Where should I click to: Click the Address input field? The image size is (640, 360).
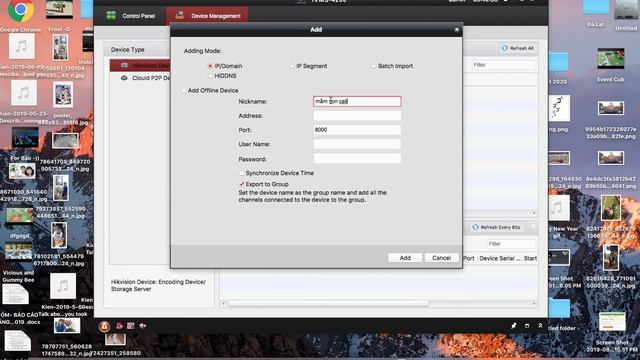click(x=357, y=116)
